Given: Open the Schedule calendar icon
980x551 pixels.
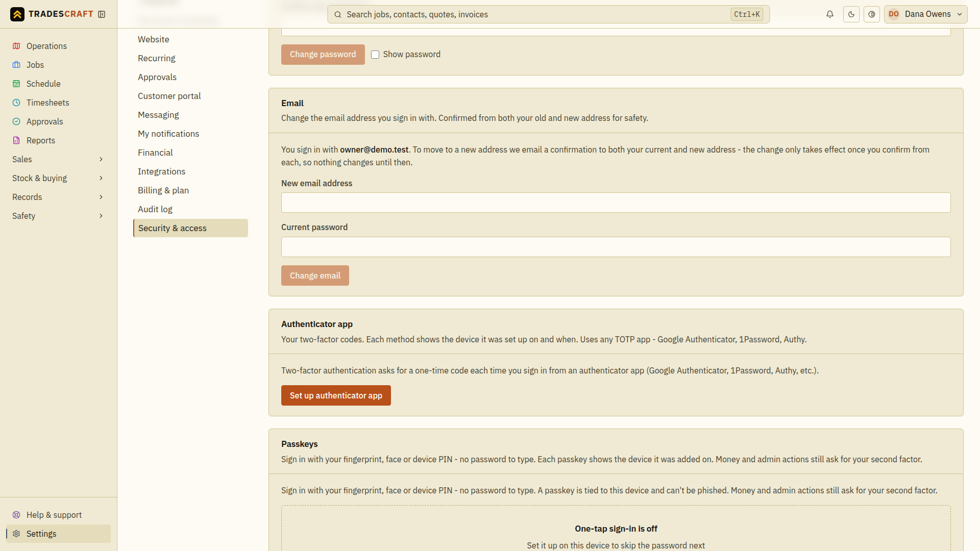Looking at the screenshot, I should point(16,84).
